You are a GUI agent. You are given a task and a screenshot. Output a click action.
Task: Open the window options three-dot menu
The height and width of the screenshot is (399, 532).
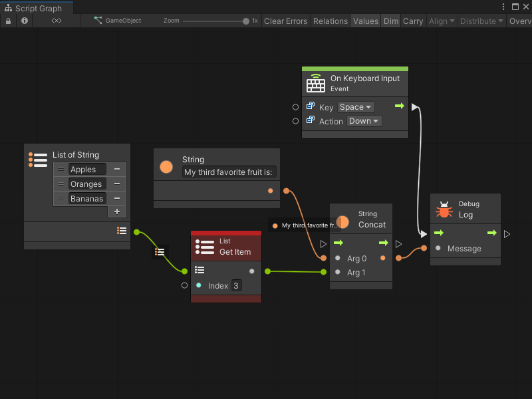coord(503,7)
